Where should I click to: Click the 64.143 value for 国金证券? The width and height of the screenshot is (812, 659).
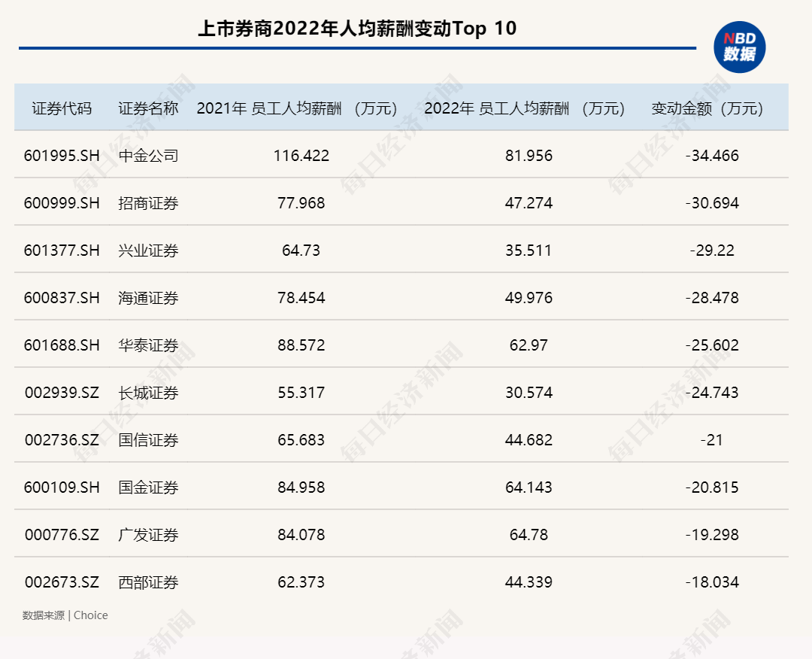click(x=529, y=487)
